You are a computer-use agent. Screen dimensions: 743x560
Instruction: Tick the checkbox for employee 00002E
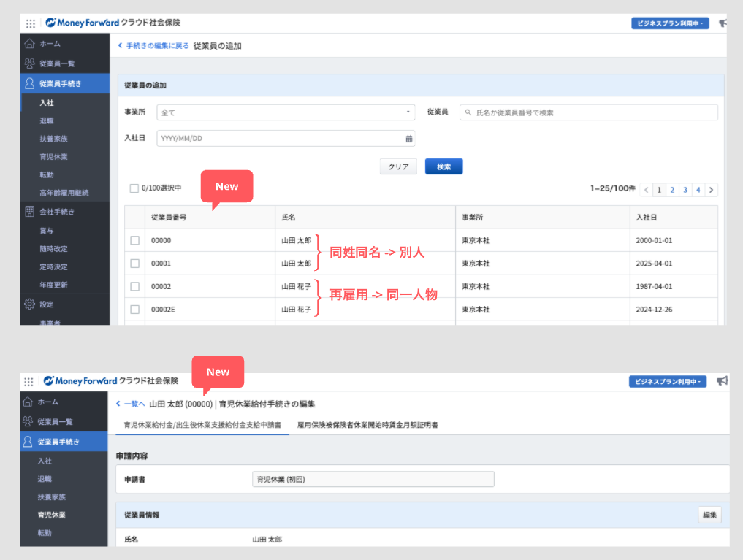point(134,310)
